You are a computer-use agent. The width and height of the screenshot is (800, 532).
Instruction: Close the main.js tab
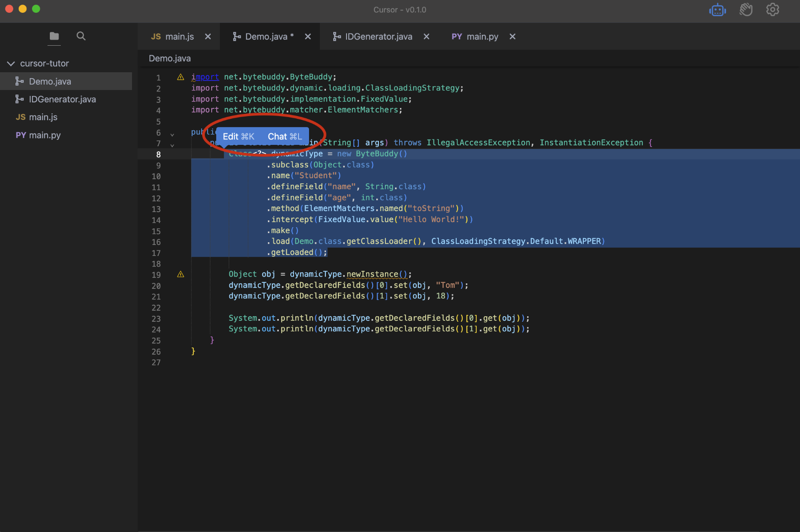208,37
